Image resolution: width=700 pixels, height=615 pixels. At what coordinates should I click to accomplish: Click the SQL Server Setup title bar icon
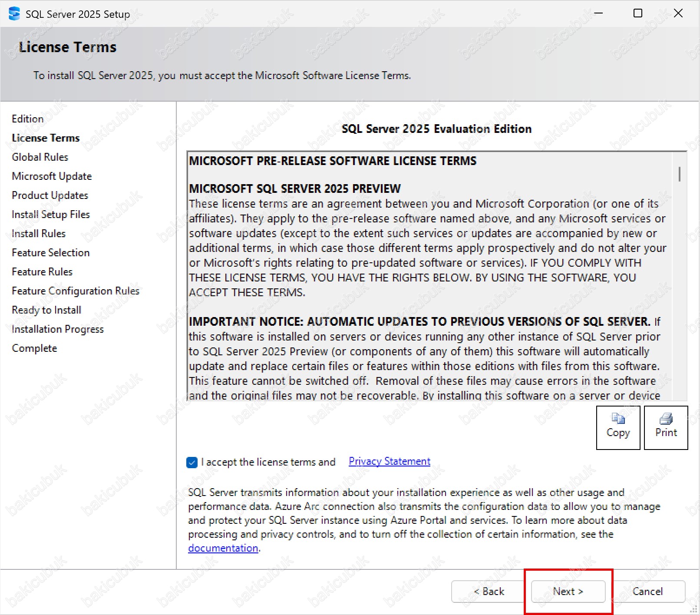(14, 13)
